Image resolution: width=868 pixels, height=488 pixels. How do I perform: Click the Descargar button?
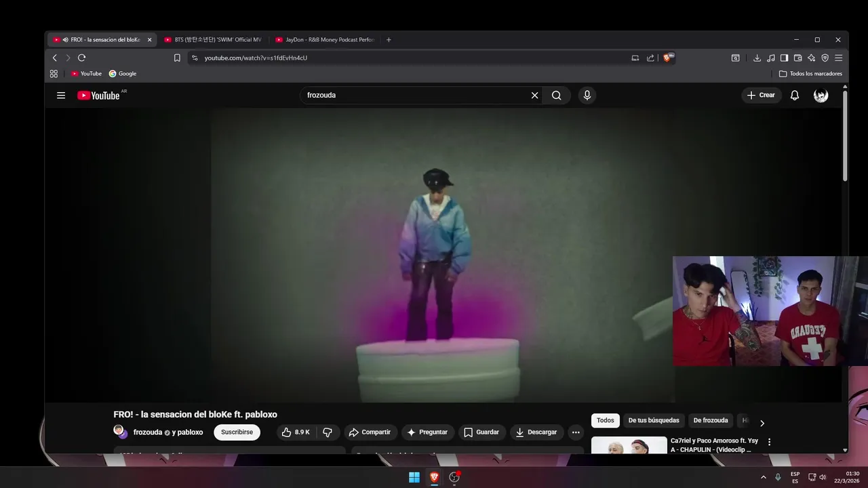pyautogui.click(x=536, y=432)
